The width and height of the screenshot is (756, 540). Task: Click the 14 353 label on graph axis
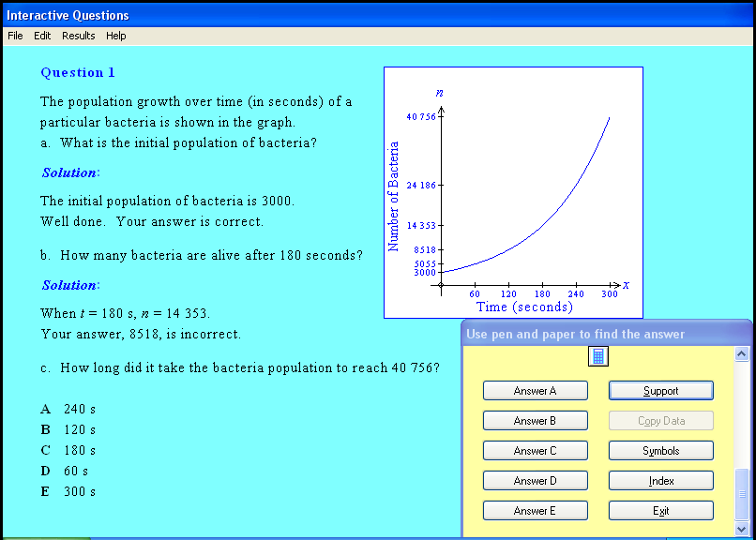(421, 226)
